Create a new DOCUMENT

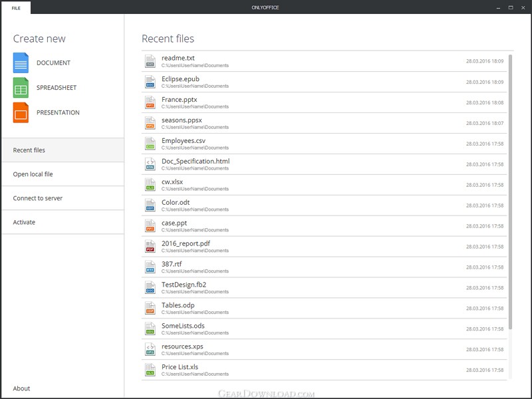point(53,63)
